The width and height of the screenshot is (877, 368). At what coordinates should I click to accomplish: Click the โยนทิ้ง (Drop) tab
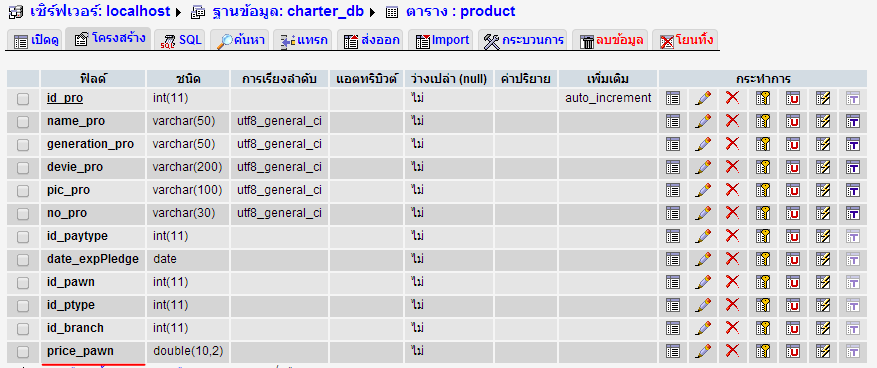click(x=686, y=40)
